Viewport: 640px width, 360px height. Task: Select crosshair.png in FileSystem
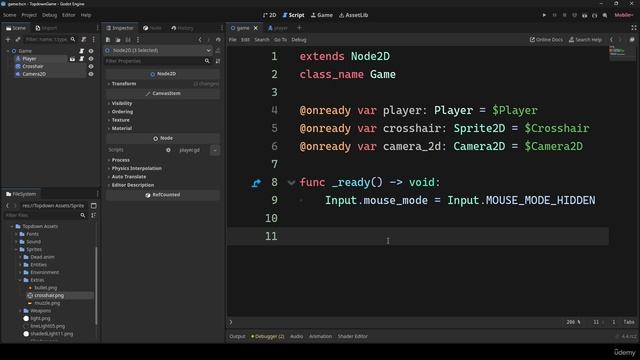click(x=49, y=295)
